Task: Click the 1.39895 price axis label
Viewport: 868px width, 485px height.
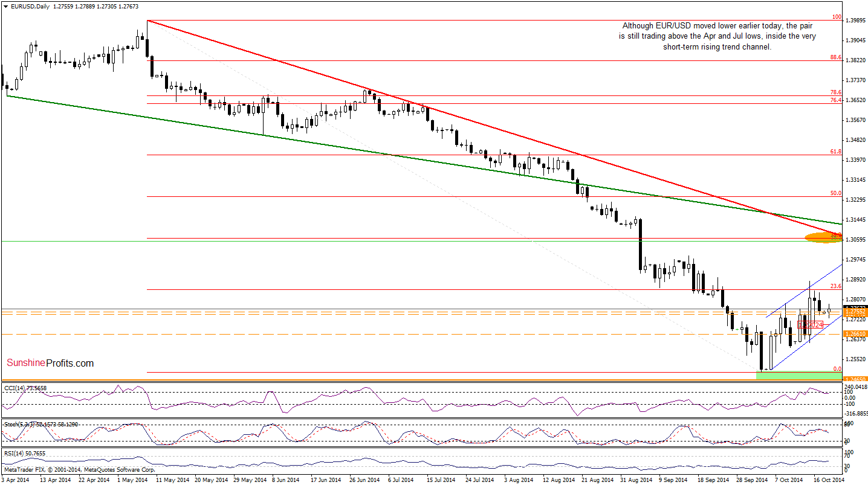Action: [x=855, y=21]
